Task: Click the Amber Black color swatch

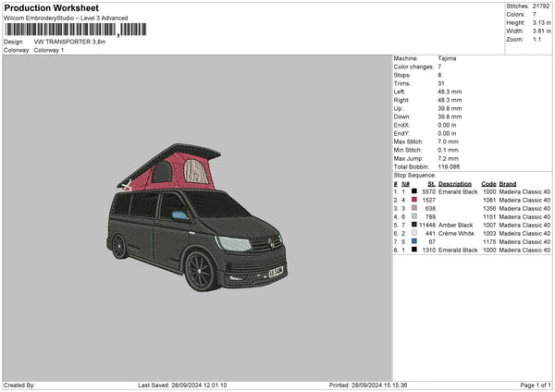Action: click(x=414, y=225)
